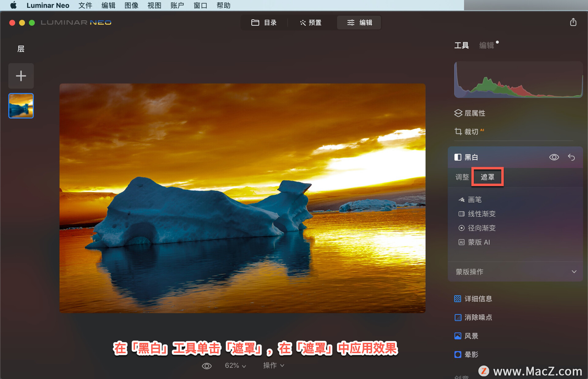Image resolution: width=588 pixels, height=379 pixels.
Task: Click the 层 layers label
Action: [21, 49]
